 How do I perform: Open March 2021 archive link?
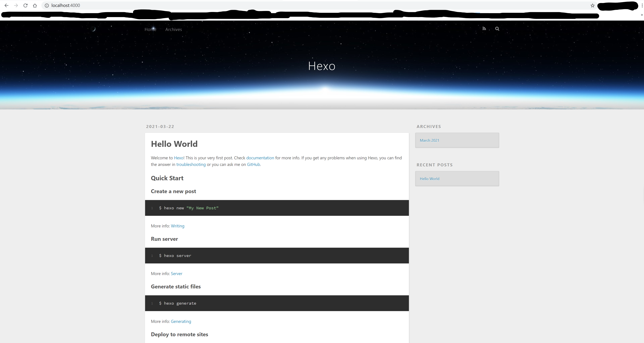click(429, 140)
